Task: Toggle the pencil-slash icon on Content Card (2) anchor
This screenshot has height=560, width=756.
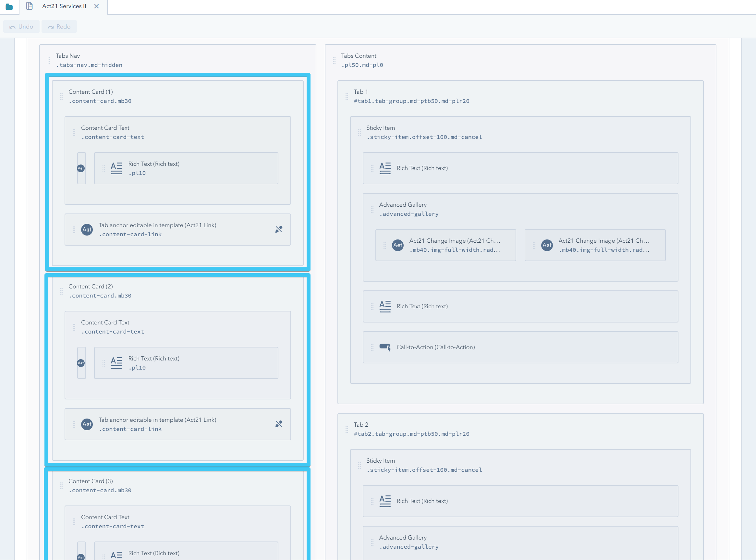Action: click(279, 424)
